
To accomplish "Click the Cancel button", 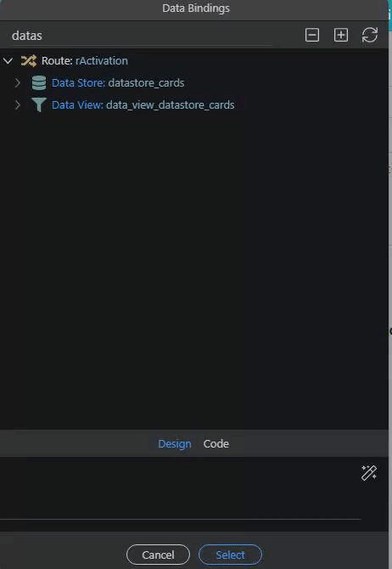I will (x=158, y=555).
